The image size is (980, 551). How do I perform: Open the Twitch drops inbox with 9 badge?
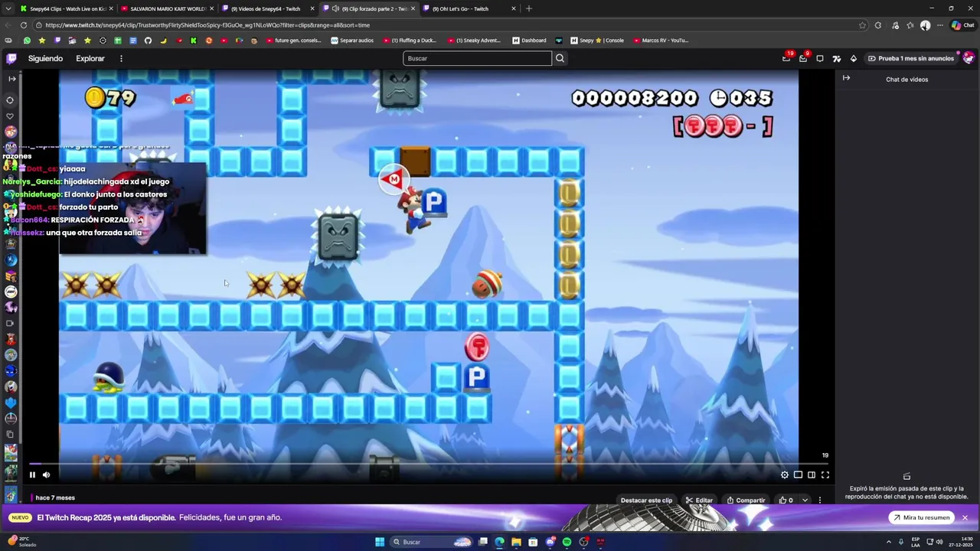(x=803, y=58)
